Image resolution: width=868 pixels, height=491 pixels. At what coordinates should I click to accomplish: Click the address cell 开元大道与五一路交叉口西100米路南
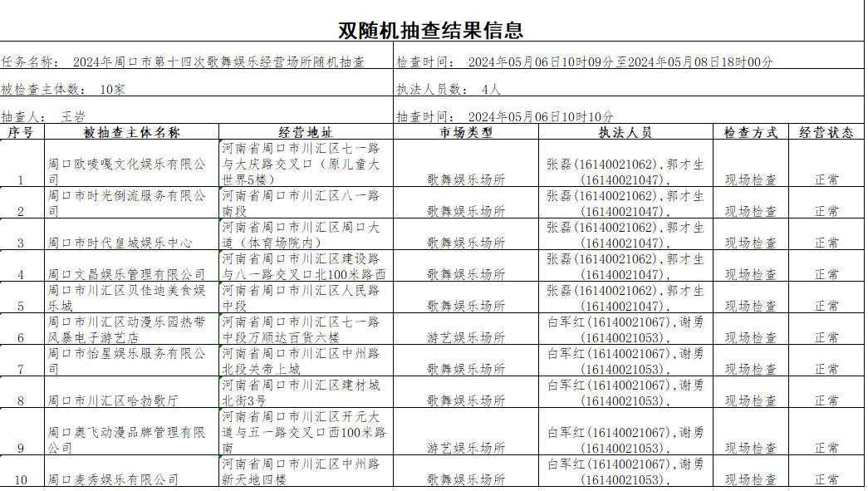306,432
